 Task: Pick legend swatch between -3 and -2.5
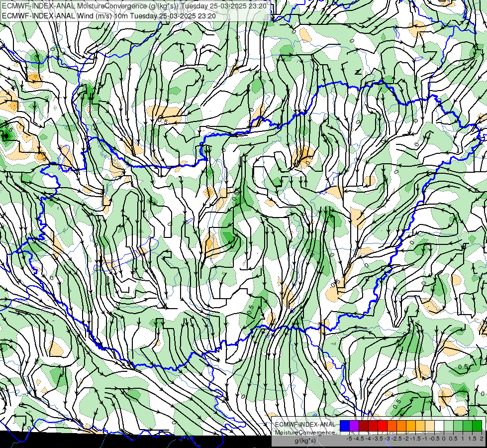[x=392, y=426]
